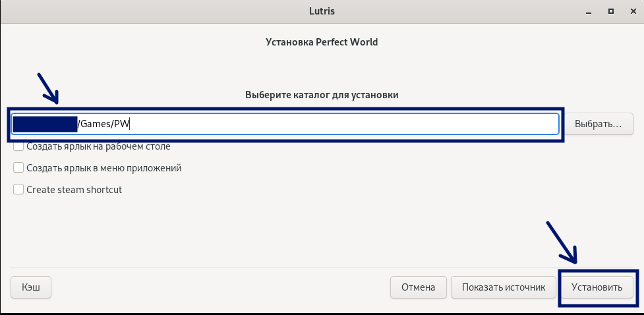
Task: Open the folder chooser with Выбрать…
Action: 599,124
